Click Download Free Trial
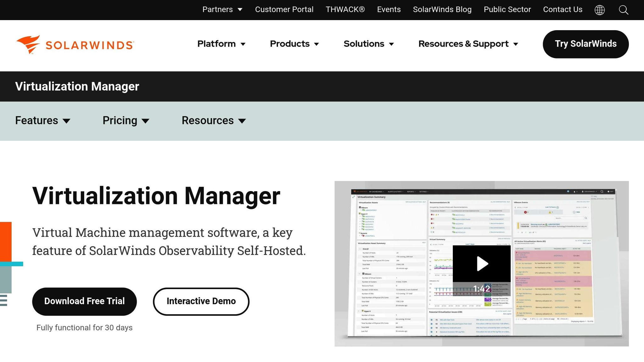This screenshot has height=362, width=644. [x=84, y=301]
